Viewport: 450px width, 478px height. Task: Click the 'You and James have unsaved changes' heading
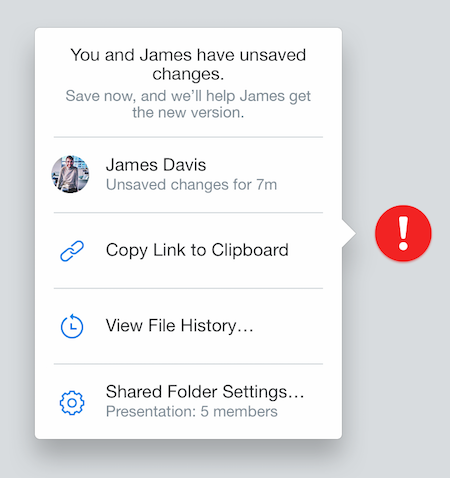point(188,64)
